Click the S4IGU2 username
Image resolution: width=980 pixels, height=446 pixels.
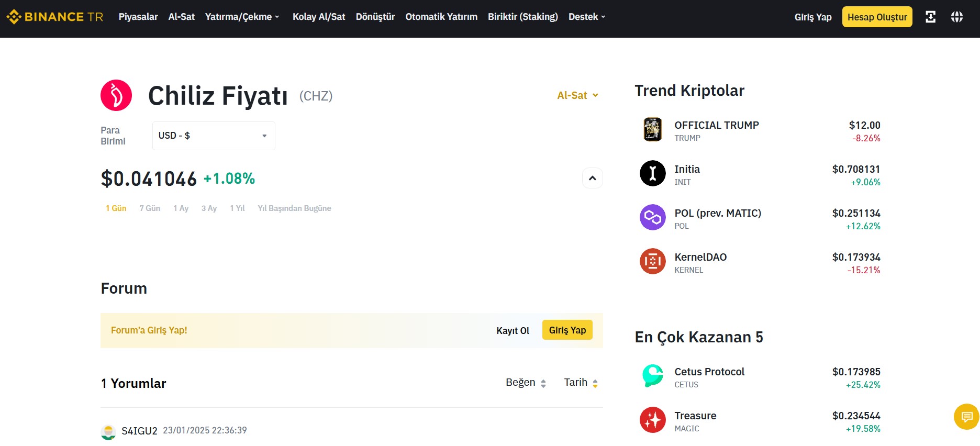click(x=139, y=431)
